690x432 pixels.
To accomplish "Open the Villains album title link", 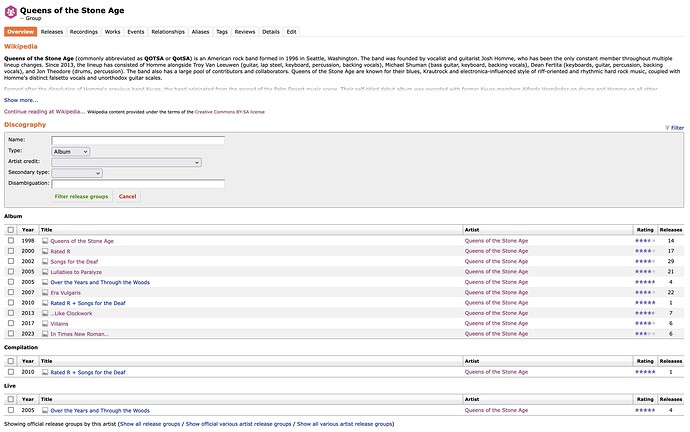I will click(x=59, y=324).
